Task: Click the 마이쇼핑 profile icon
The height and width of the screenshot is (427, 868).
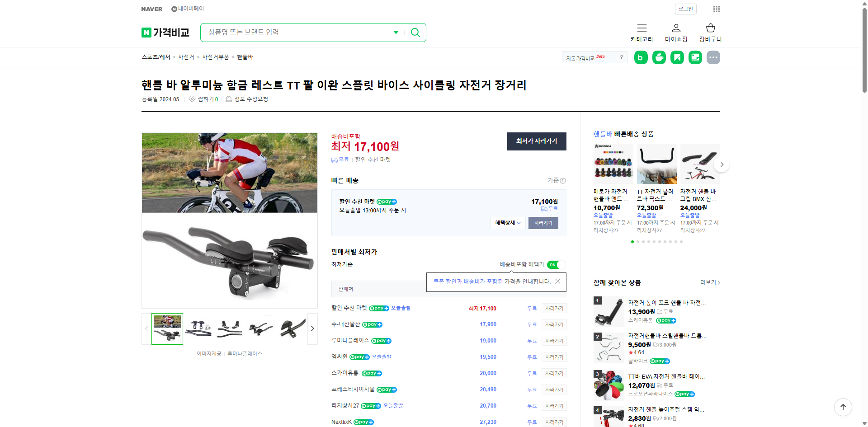Action: coord(675,28)
